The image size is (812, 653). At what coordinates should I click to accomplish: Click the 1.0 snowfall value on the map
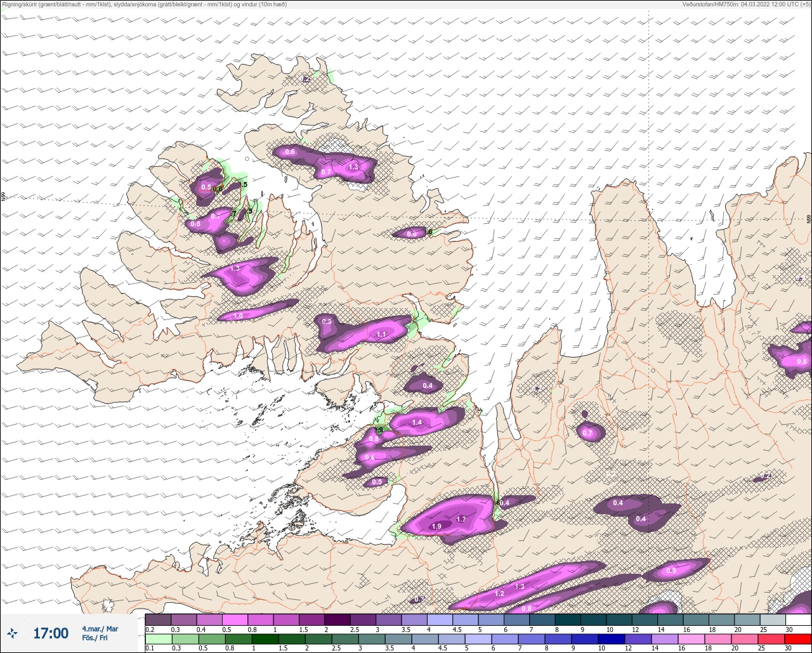pyautogui.click(x=239, y=316)
